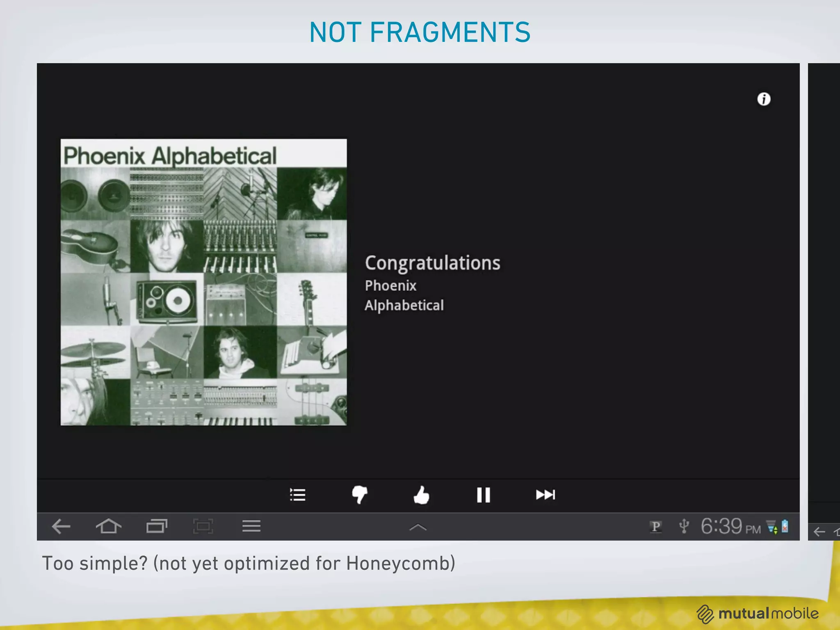Open the track info icon
The width and height of the screenshot is (840, 630).
point(764,99)
